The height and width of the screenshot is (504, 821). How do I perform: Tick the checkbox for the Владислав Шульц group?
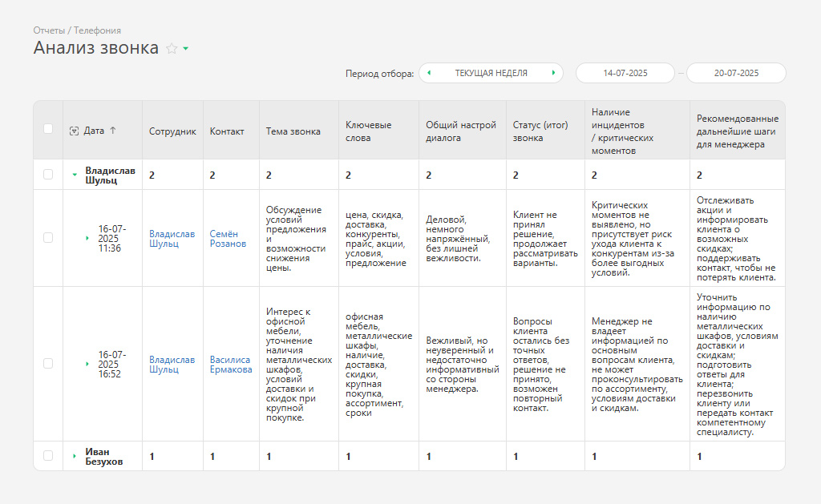click(x=48, y=175)
